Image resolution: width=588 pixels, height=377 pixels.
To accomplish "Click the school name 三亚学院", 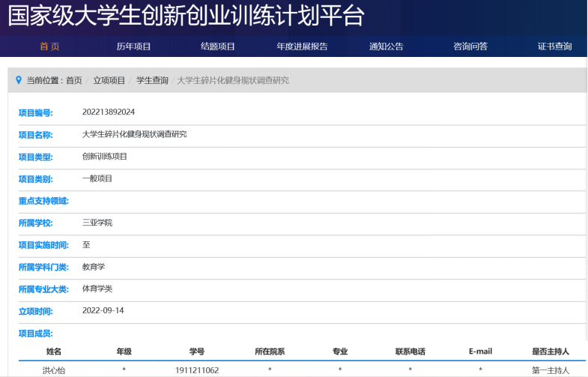I will coord(97,223).
